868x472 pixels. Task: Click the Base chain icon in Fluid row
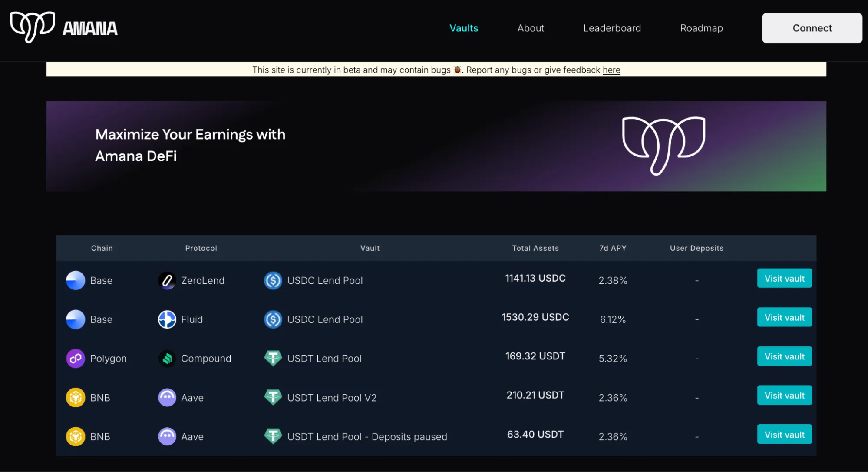click(x=76, y=319)
